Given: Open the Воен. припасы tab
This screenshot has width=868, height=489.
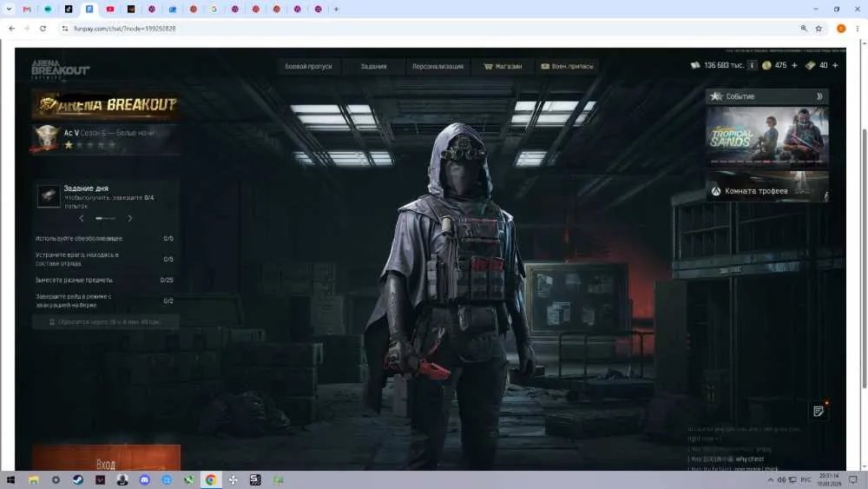Looking at the screenshot, I should [567, 67].
